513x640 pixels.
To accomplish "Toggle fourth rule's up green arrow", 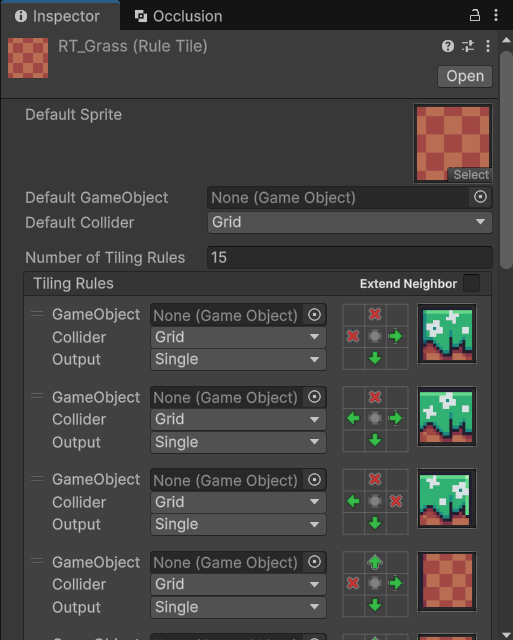I will (x=375, y=562).
